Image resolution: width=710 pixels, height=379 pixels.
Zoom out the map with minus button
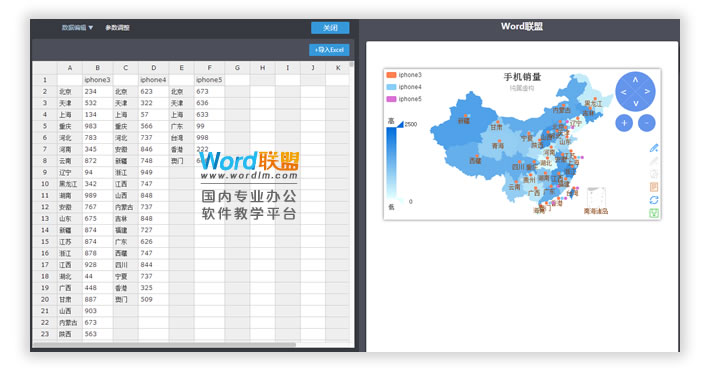(647, 123)
